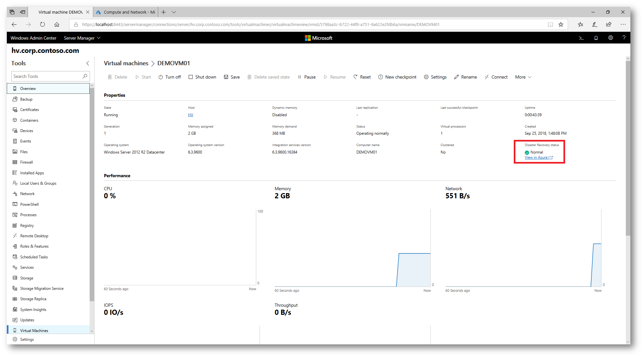644x358 pixels.
Task: Connect to the virtual machine
Action: click(496, 77)
